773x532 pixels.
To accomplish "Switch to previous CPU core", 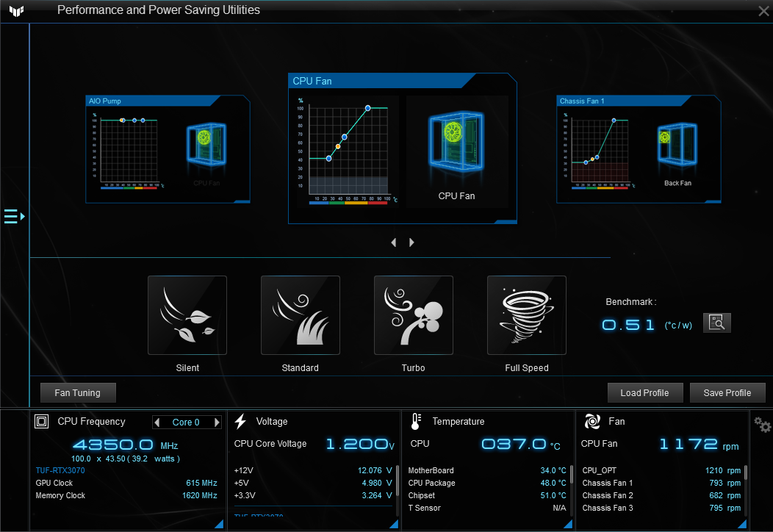I will click(157, 422).
